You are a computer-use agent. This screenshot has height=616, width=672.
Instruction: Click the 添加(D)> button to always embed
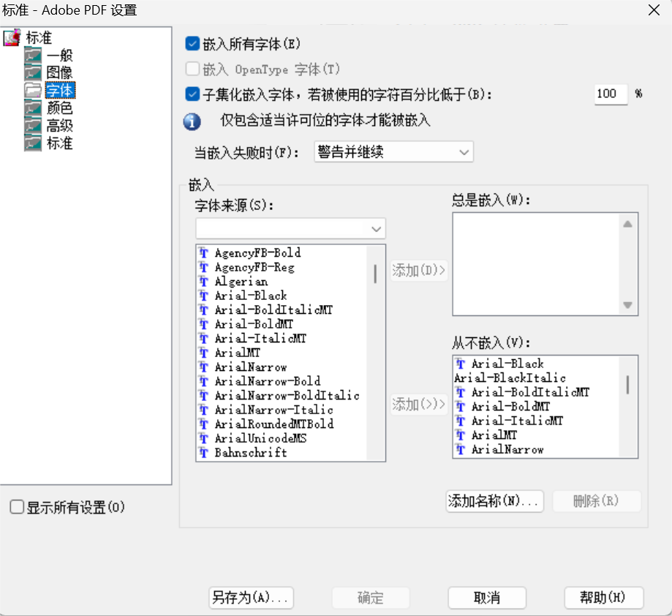tap(419, 271)
